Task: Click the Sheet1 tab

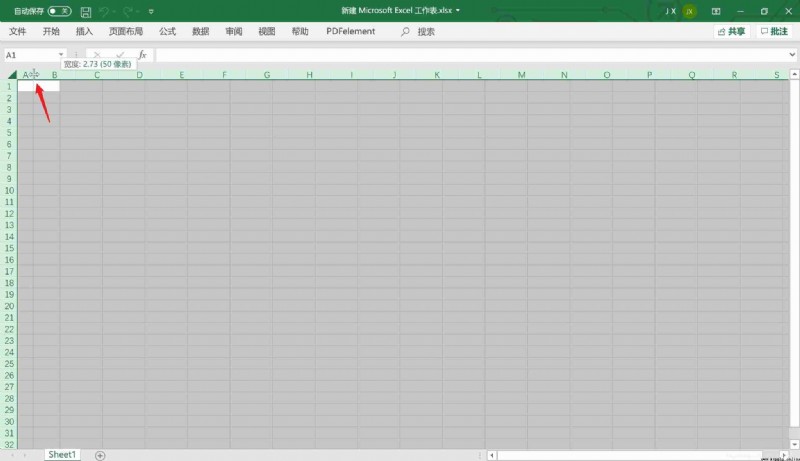Action: pos(62,454)
